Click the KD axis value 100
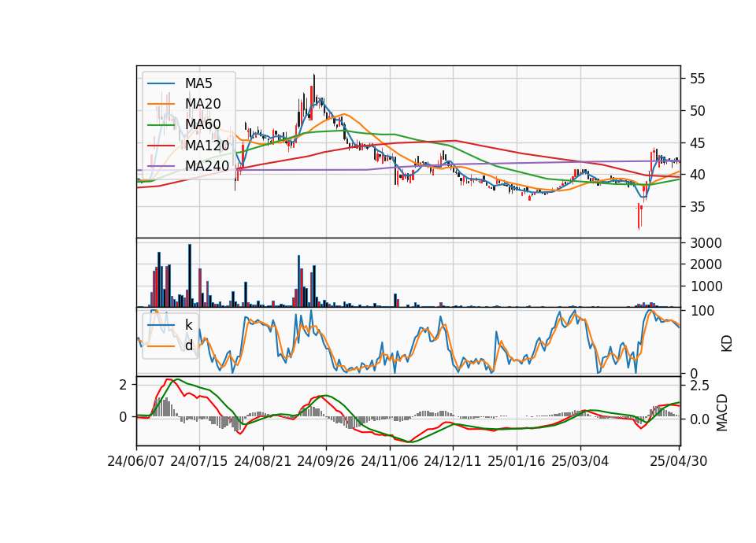This screenshot has height=543, width=756. 702,311
